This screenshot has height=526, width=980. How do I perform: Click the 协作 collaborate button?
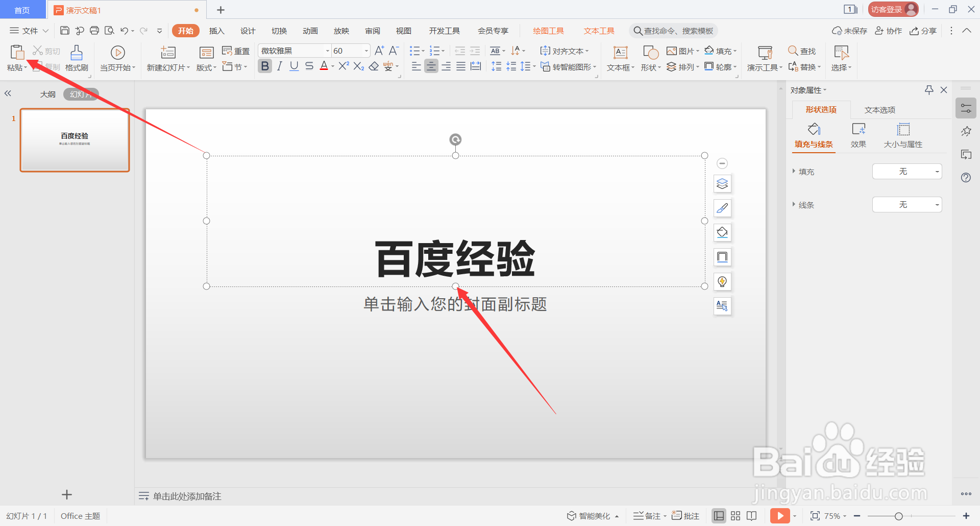889,31
